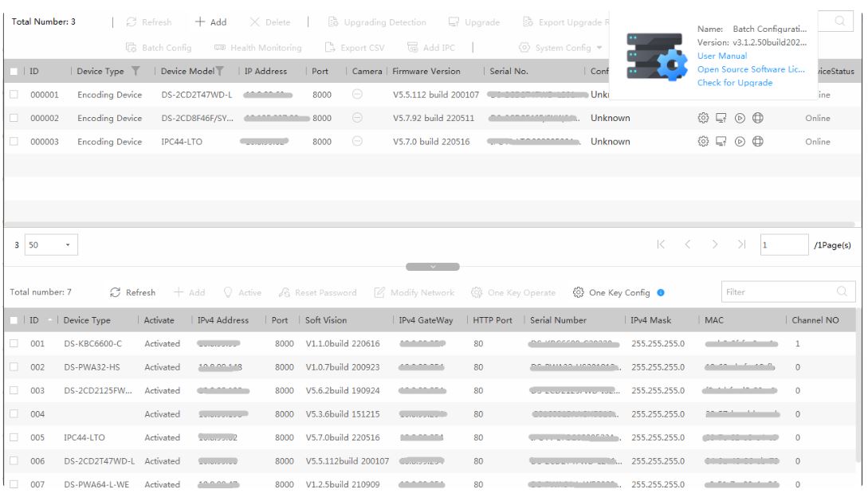Screen dimensions: 868x501
Task: Click the One Key Config info icon
Action: click(660, 293)
